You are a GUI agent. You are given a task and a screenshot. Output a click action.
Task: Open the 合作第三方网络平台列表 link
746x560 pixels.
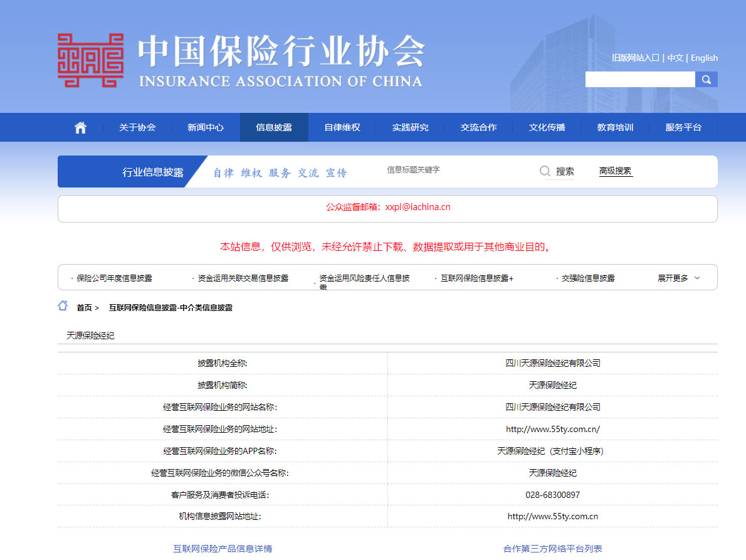click(552, 549)
